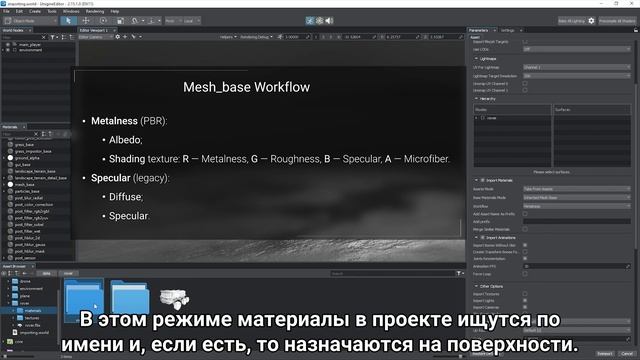The image size is (640, 360).
Task: Toggle the Import Materials section checkbox
Action: click(482, 180)
